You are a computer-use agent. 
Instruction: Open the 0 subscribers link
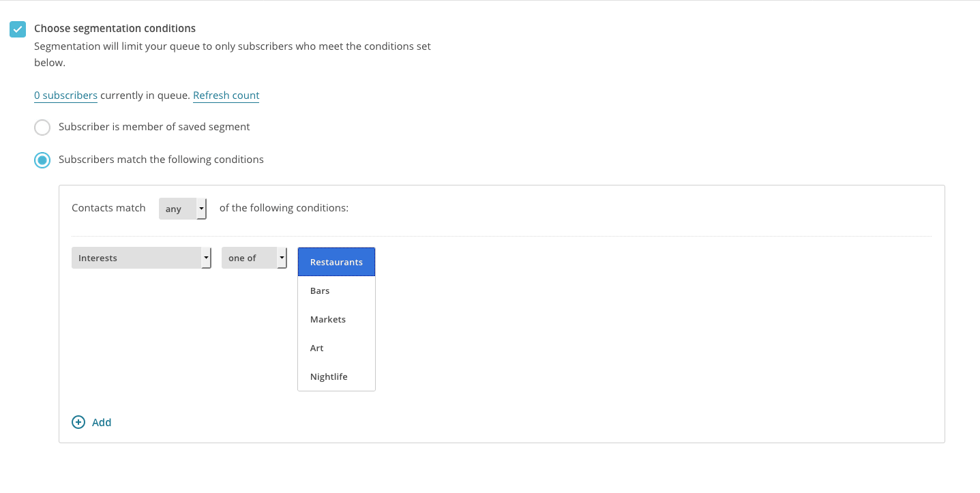coord(65,95)
